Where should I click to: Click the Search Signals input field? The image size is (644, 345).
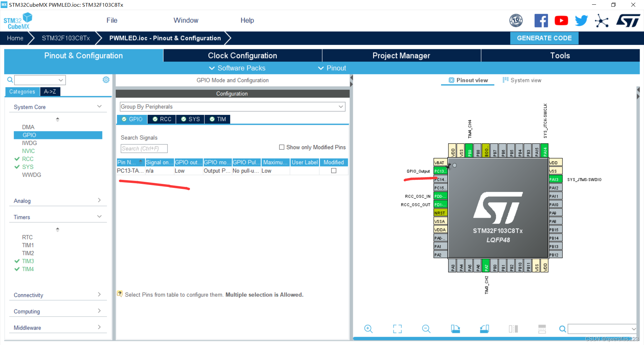[144, 148]
